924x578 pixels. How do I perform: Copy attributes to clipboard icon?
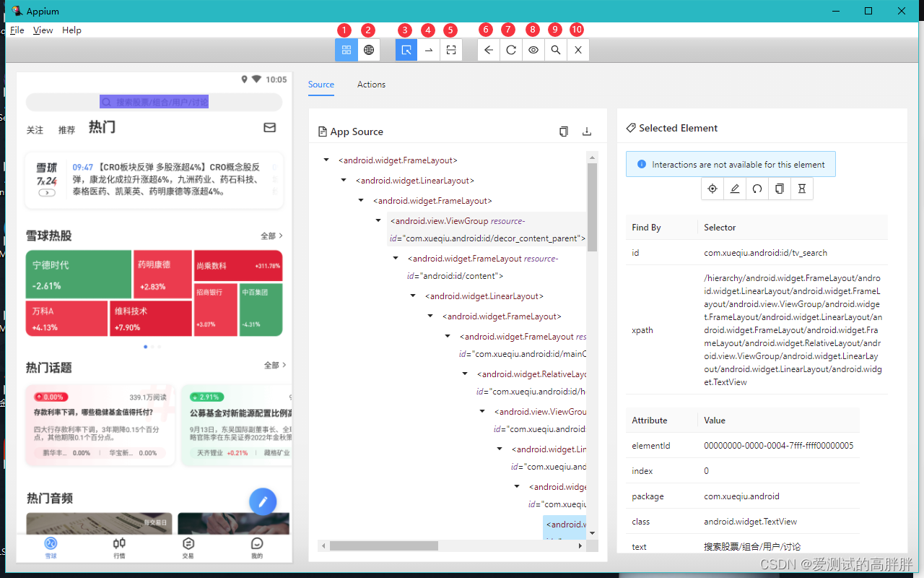[780, 189]
